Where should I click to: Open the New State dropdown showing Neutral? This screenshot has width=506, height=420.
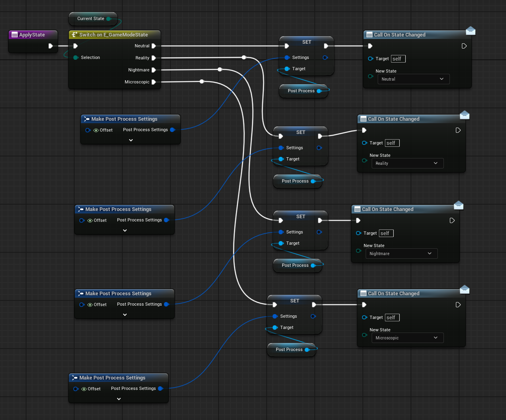coord(413,79)
